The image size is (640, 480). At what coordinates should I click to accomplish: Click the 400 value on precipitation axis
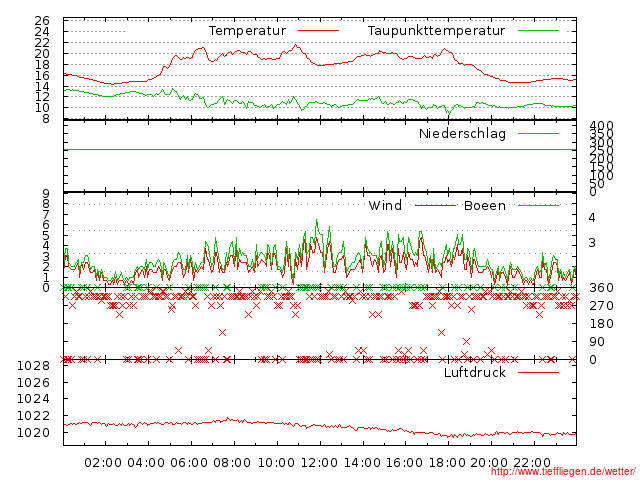601,126
